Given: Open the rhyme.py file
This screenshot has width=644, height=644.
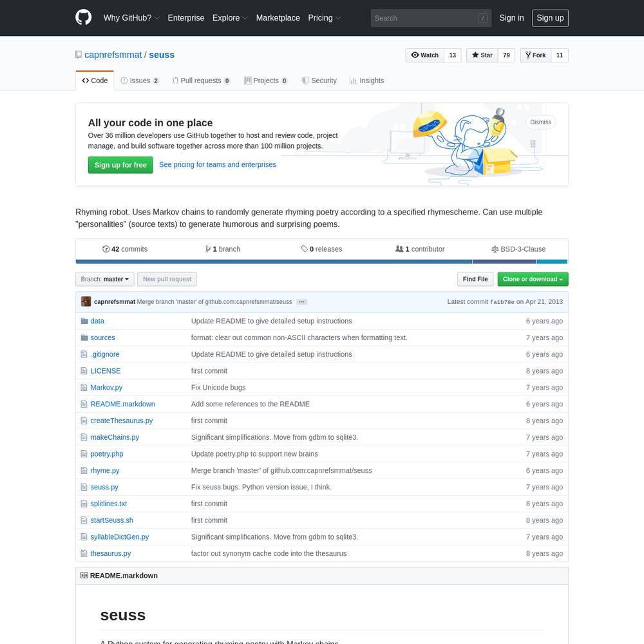Looking at the screenshot, I should coord(105,470).
